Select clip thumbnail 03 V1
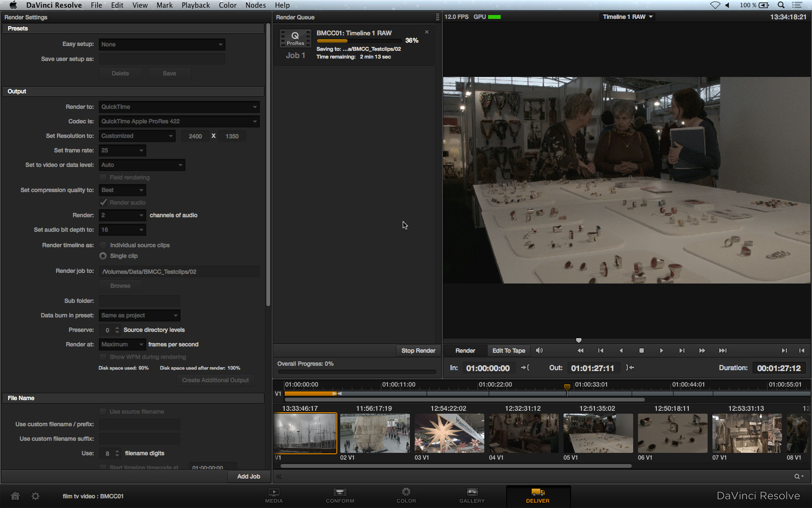Viewport: 812px width, 508px height. 449,433
